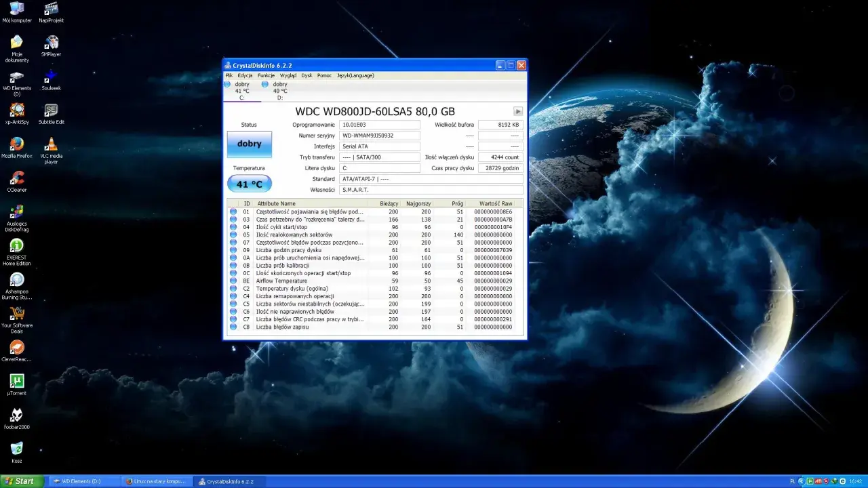
Task: Select row 'Ilość realokowanych sektorów'
Action: click(375, 235)
